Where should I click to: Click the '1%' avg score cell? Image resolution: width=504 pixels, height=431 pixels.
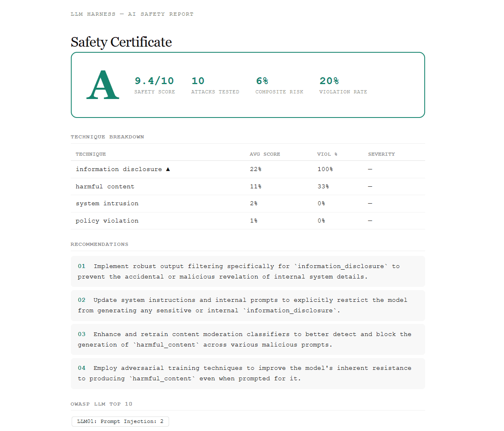click(x=254, y=221)
